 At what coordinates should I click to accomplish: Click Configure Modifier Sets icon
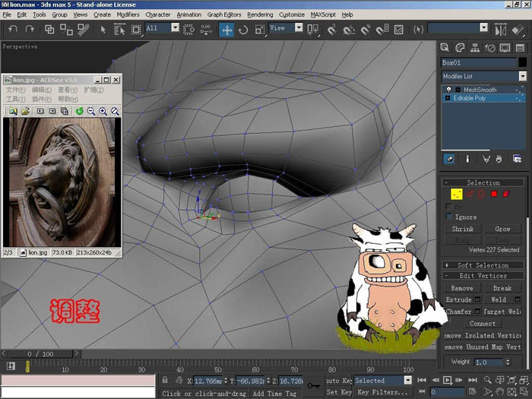point(517,159)
